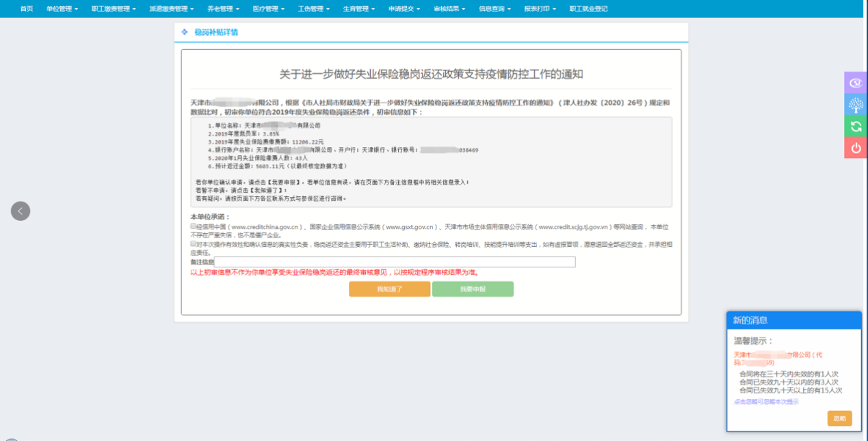Image resolution: width=868 pixels, height=441 pixels.
Task: Open the 审核结果 dropdown
Action: coord(449,9)
